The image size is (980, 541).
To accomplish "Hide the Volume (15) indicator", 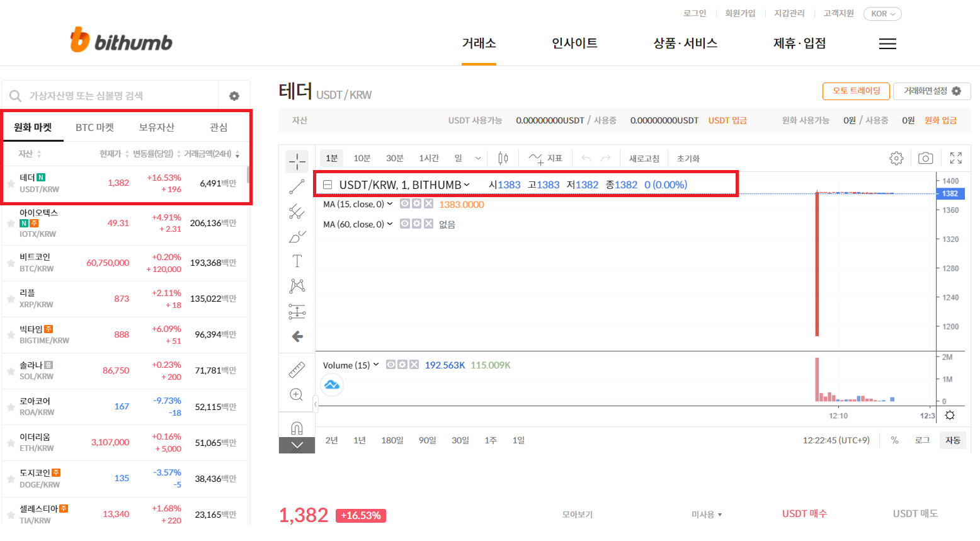I will (x=390, y=365).
